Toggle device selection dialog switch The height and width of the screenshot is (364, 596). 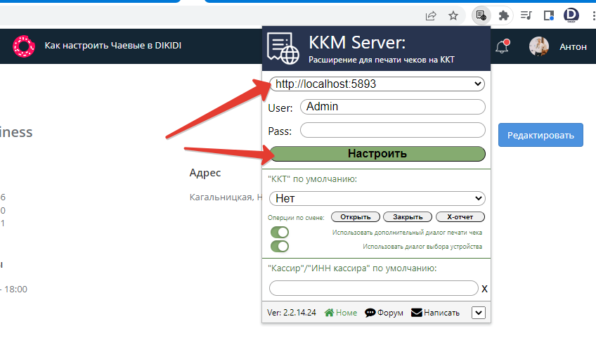(280, 246)
